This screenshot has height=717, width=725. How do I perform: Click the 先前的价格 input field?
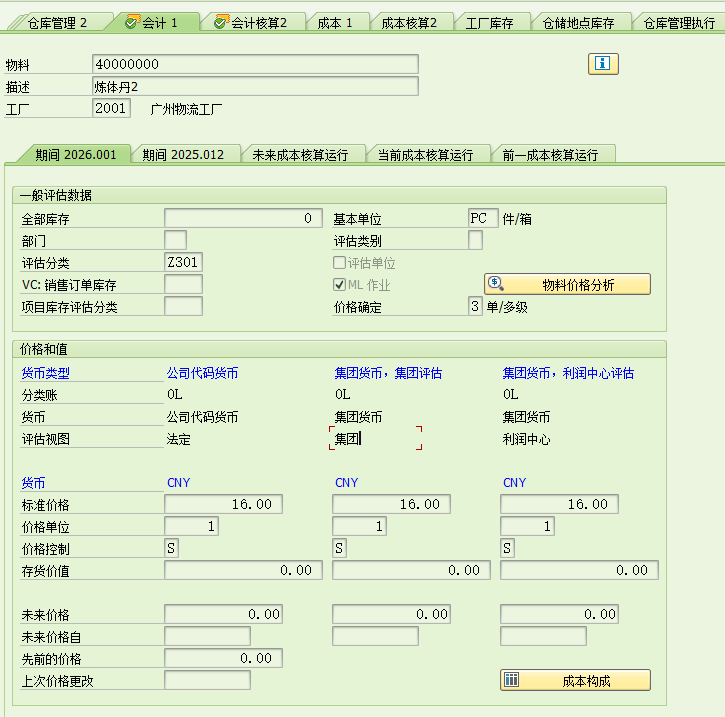click(x=224, y=658)
